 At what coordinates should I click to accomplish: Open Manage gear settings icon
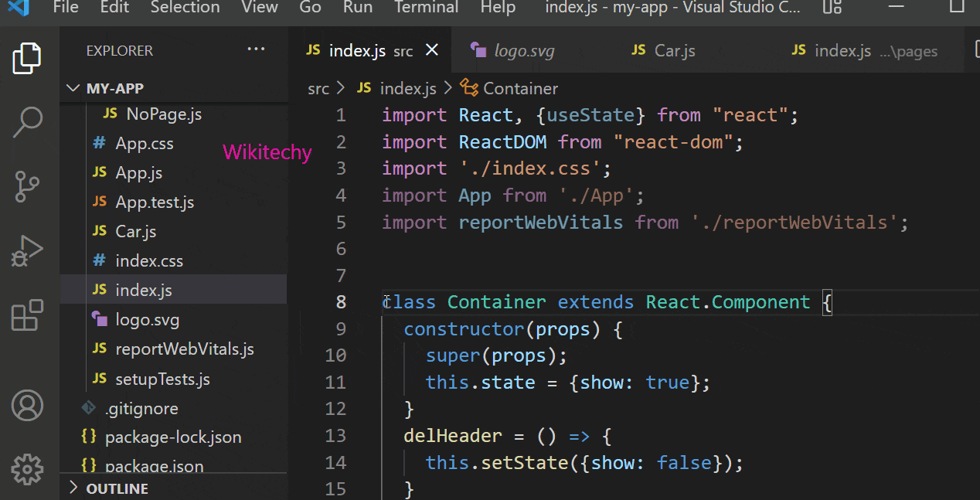click(28, 468)
